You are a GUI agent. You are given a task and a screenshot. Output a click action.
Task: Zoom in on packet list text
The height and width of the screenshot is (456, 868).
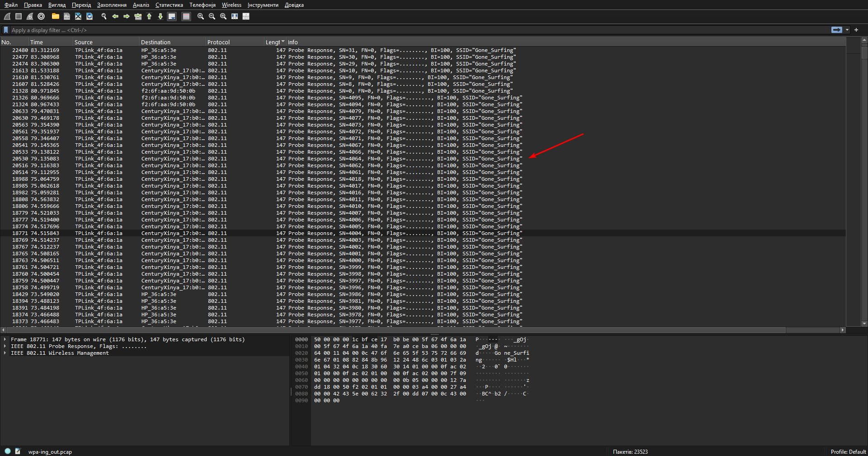pyautogui.click(x=200, y=16)
